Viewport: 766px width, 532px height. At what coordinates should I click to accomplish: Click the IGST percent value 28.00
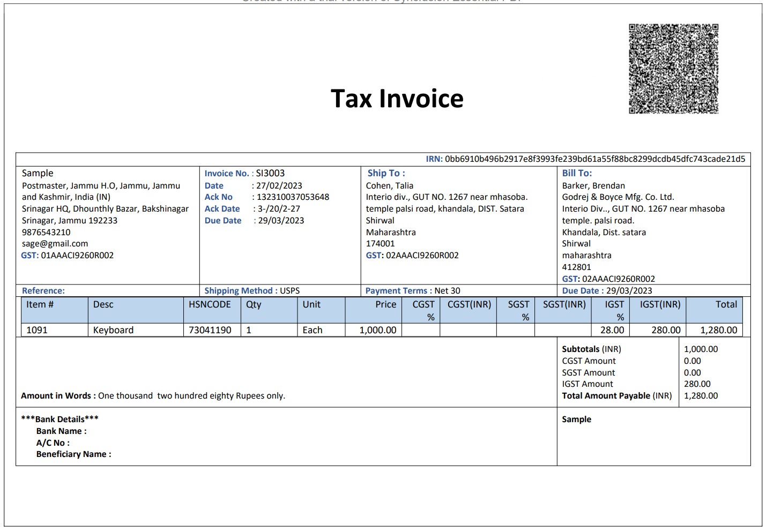click(x=612, y=331)
